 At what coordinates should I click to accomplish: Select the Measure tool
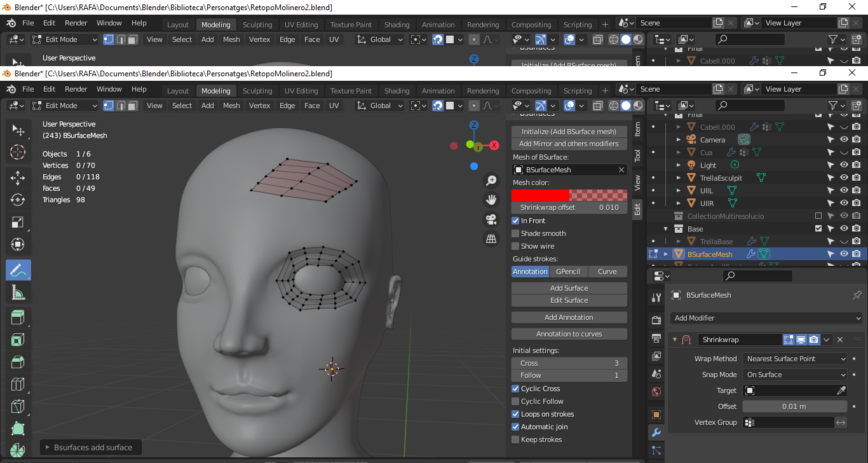pyautogui.click(x=18, y=293)
